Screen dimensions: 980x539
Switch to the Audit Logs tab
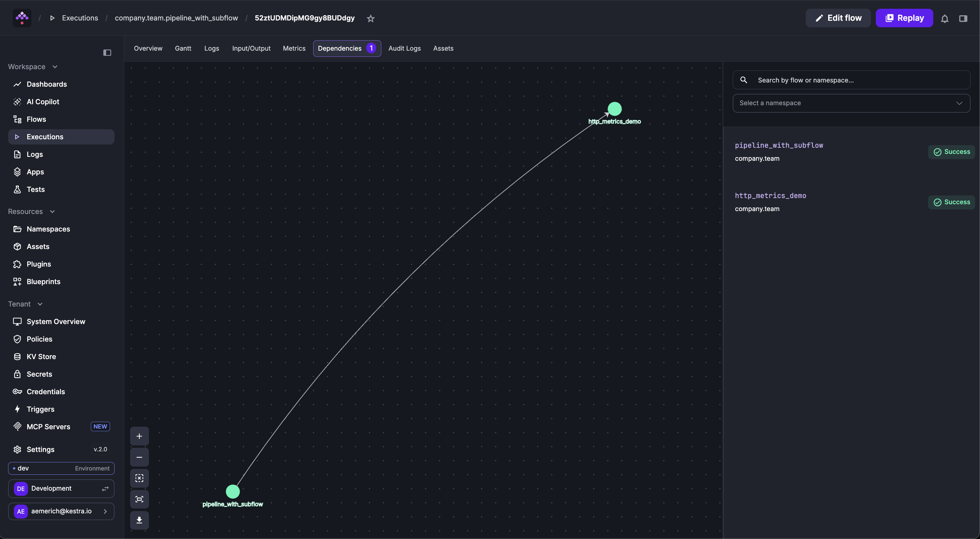click(404, 48)
